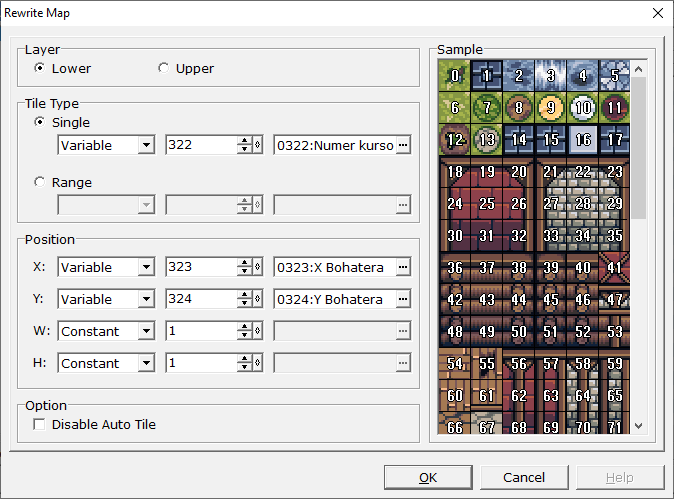
Task: Select highlighted sample tile 16
Action: click(x=582, y=140)
